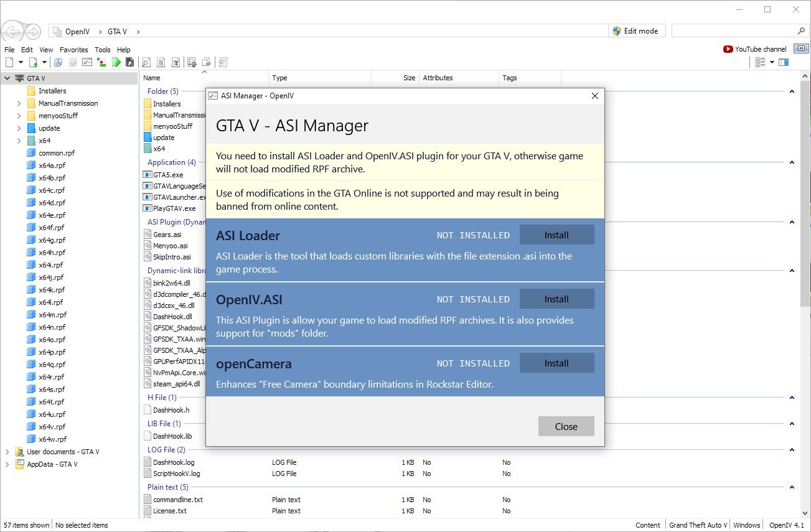Collapse the GTA V root tree node
811x532 pixels.
(x=6, y=78)
